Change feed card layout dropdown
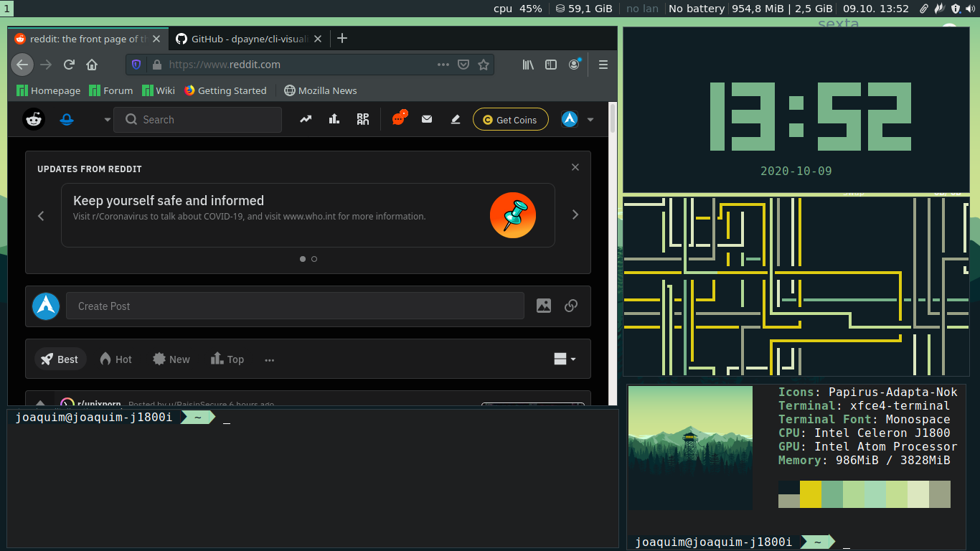Screen dimensions: 980x551 565,359
